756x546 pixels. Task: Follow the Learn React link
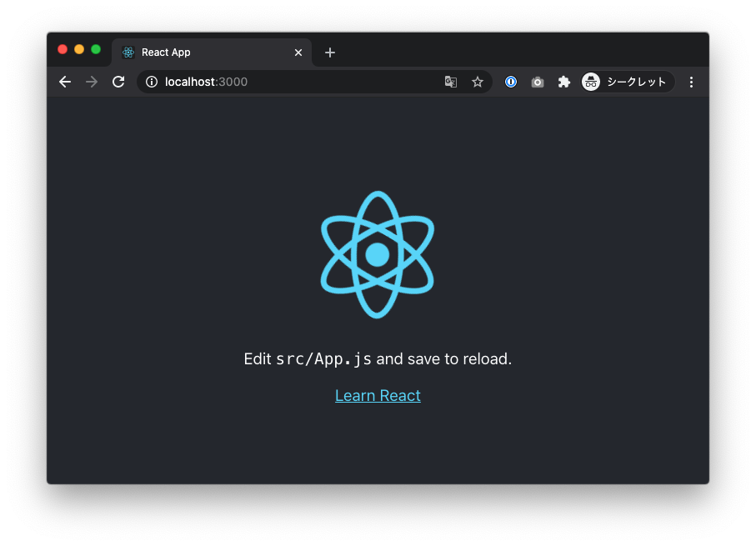pyautogui.click(x=378, y=395)
